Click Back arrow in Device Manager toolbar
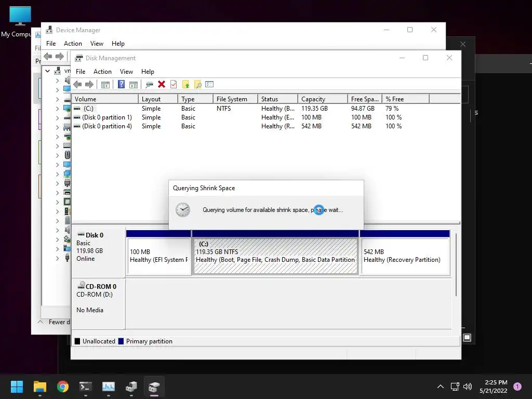 [48, 56]
